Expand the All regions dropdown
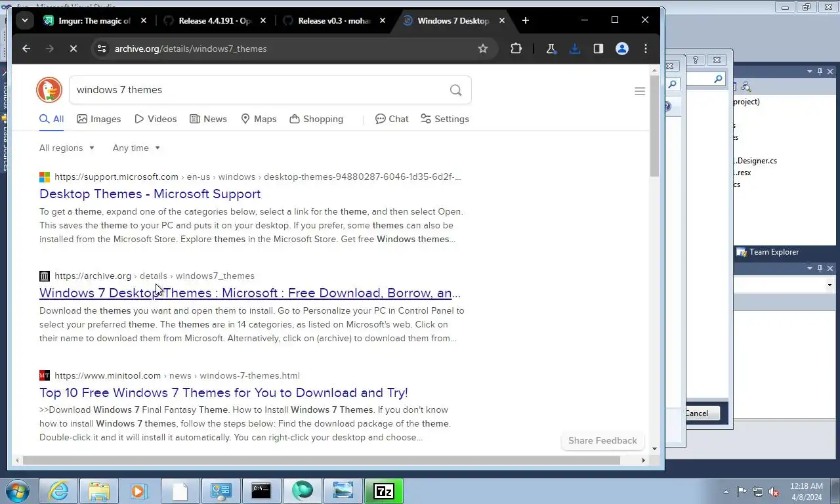Viewport: 840px width, 504px height. coord(67,148)
